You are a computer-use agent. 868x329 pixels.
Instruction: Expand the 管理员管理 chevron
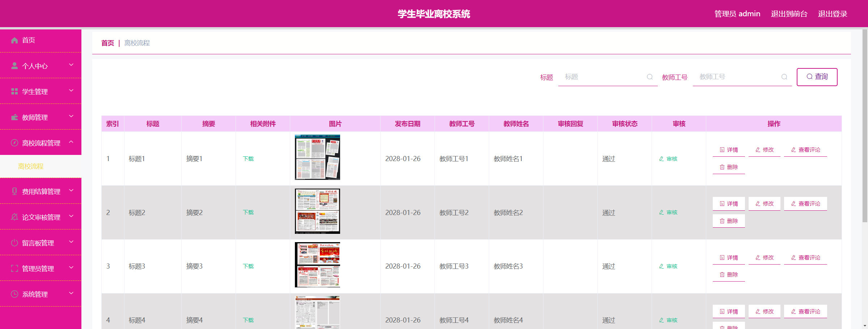(71, 267)
